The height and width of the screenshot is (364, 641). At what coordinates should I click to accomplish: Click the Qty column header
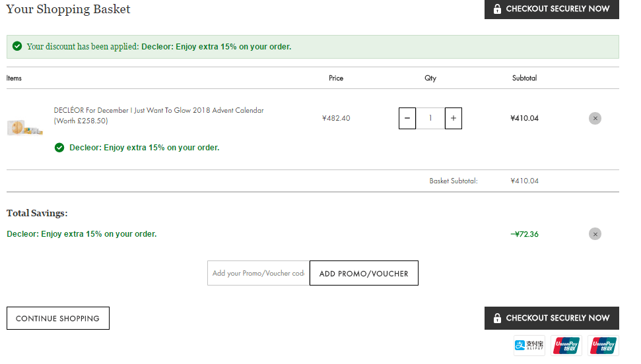(x=430, y=78)
